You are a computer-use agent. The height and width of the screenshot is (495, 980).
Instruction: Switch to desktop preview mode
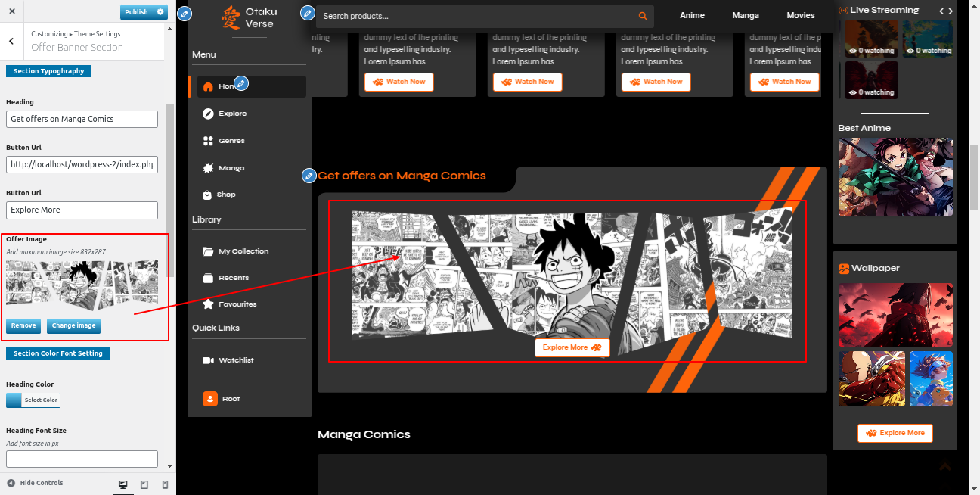click(123, 484)
